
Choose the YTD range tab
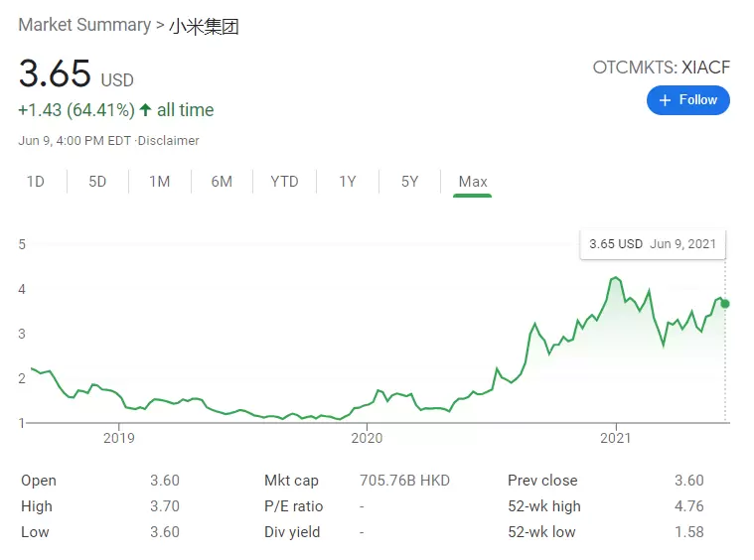coord(284,182)
